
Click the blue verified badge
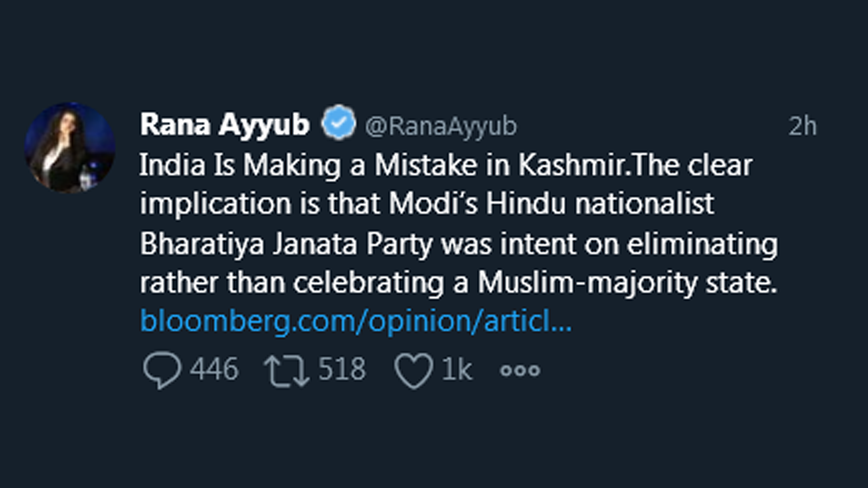click(339, 124)
